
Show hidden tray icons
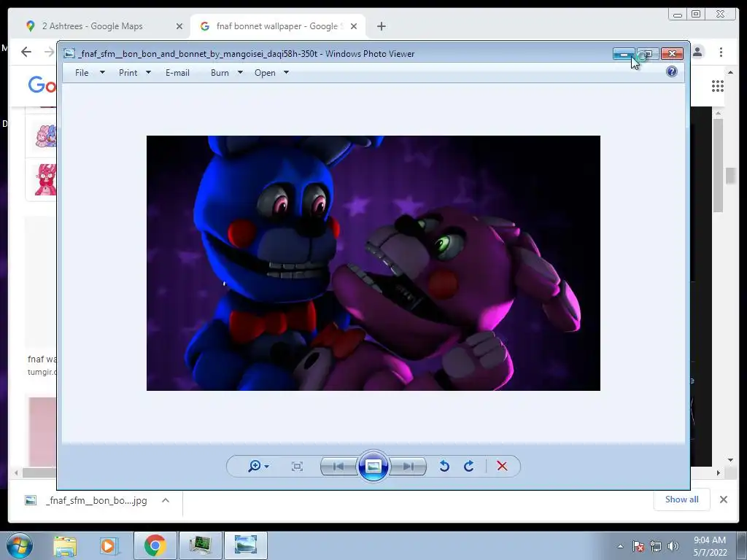click(620, 546)
